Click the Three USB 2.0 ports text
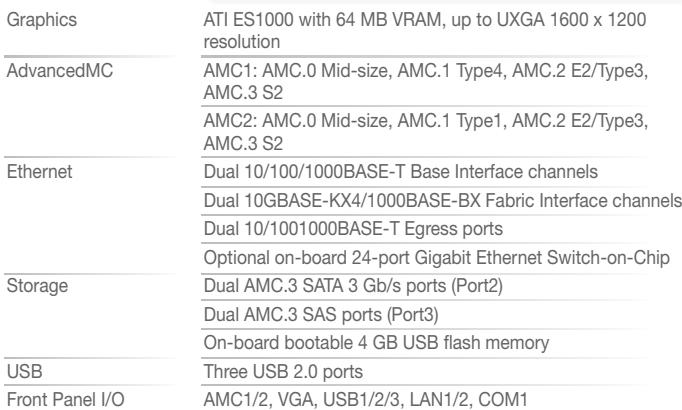 (283, 372)
